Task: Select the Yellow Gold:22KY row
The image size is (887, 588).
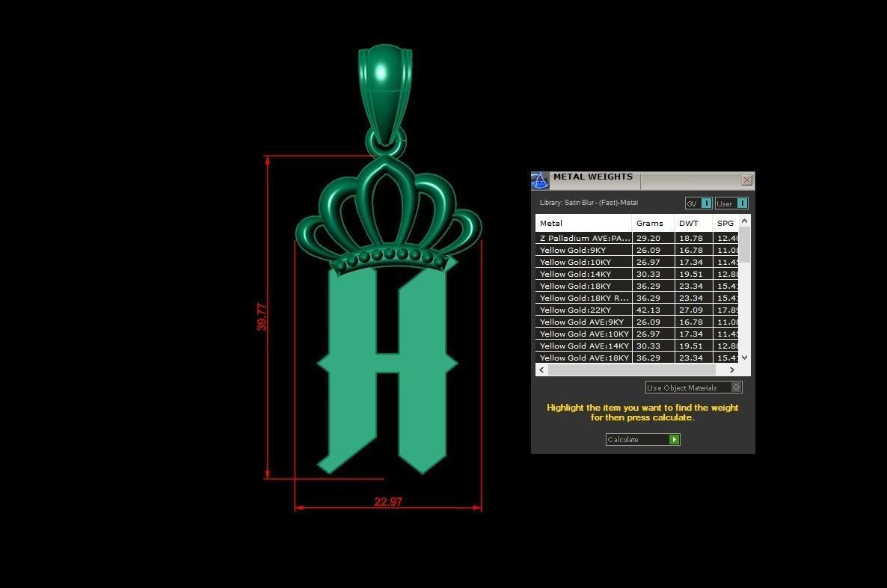Action: (x=637, y=310)
